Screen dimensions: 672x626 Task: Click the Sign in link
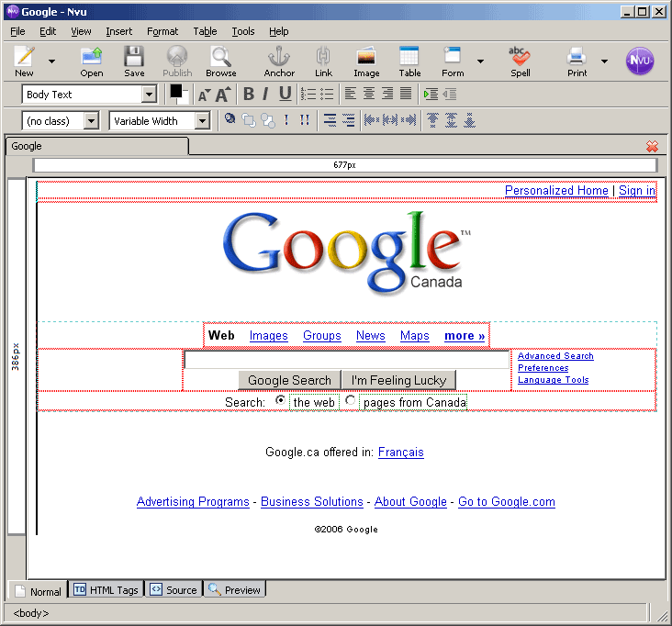637,190
